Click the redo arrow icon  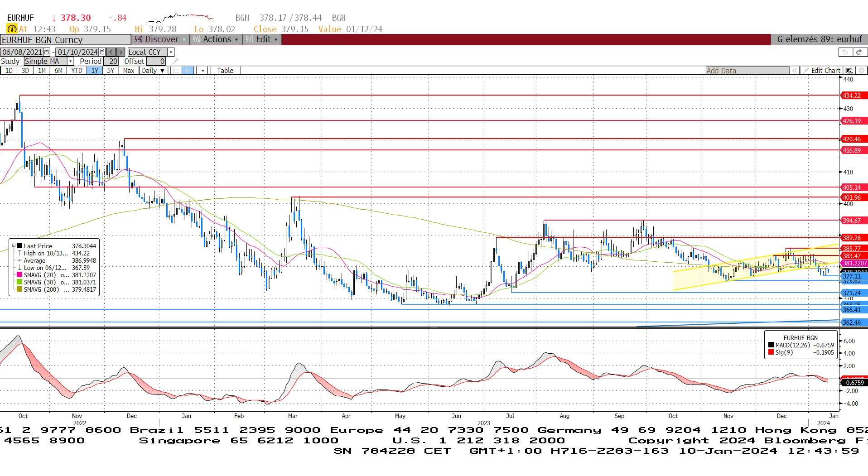(x=859, y=52)
